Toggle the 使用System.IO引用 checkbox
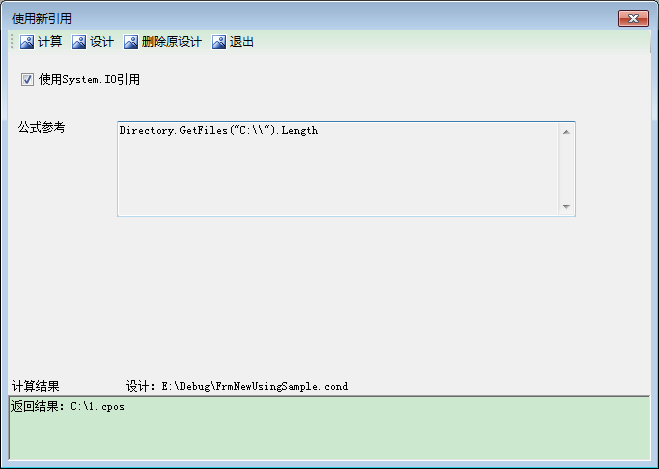659x469 pixels. 27,79
